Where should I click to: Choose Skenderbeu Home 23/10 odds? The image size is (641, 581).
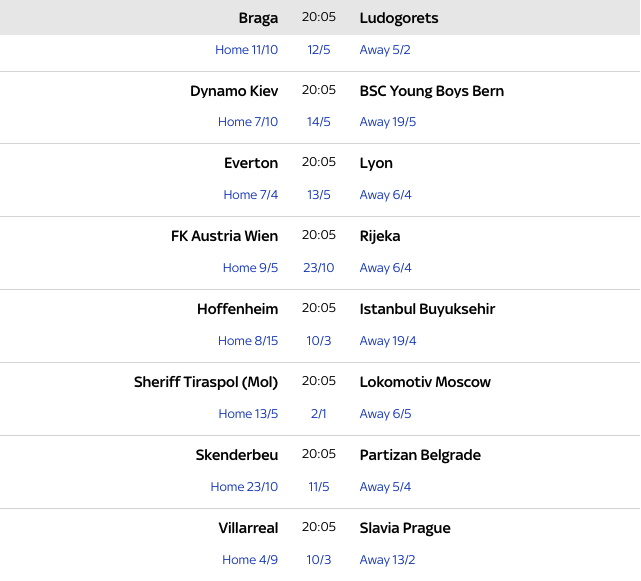tap(244, 487)
